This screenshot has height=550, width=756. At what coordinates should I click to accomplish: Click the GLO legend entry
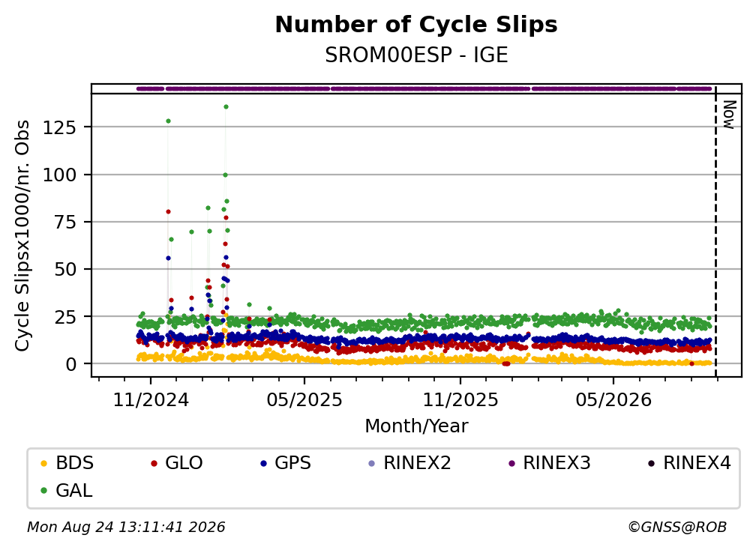pos(176,463)
